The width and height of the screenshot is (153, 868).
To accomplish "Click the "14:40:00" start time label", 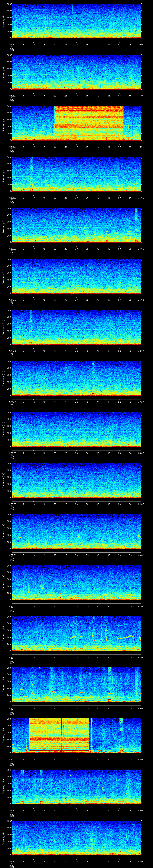I will 12,606.
